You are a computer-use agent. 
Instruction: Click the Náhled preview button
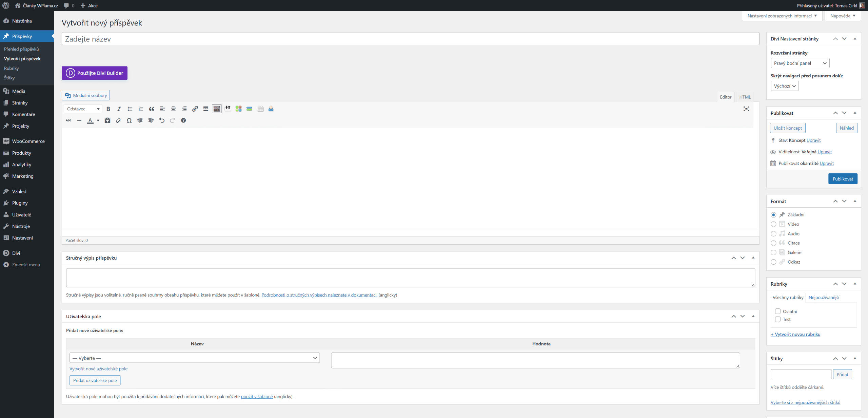[847, 128]
